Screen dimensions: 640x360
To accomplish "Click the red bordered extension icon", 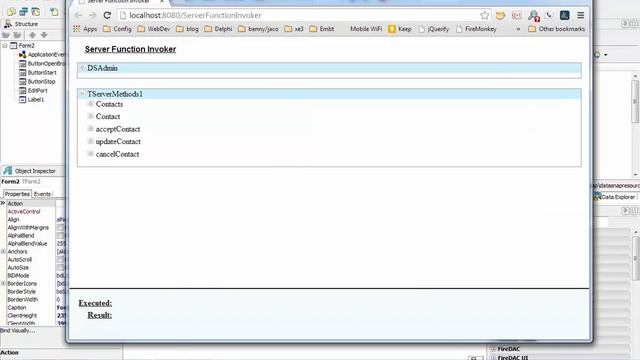I will click(x=516, y=16).
